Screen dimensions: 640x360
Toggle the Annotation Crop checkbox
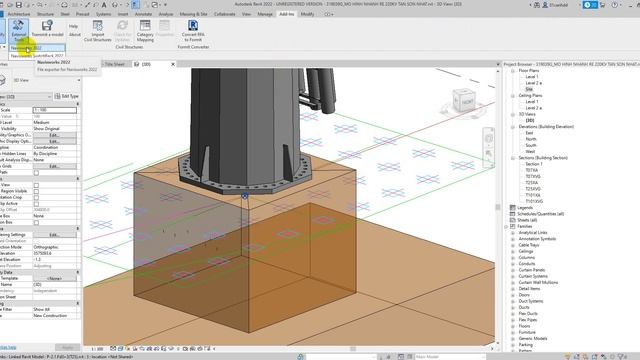pyautogui.click(x=36, y=198)
